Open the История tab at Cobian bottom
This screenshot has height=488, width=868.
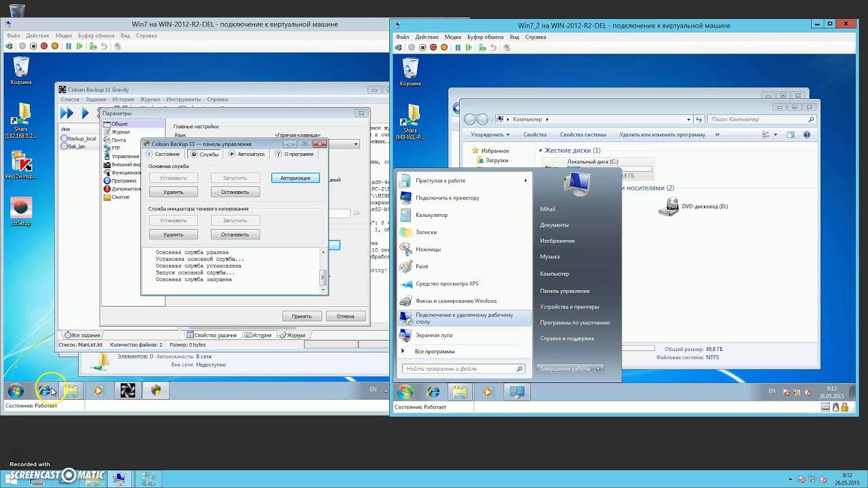click(x=258, y=335)
